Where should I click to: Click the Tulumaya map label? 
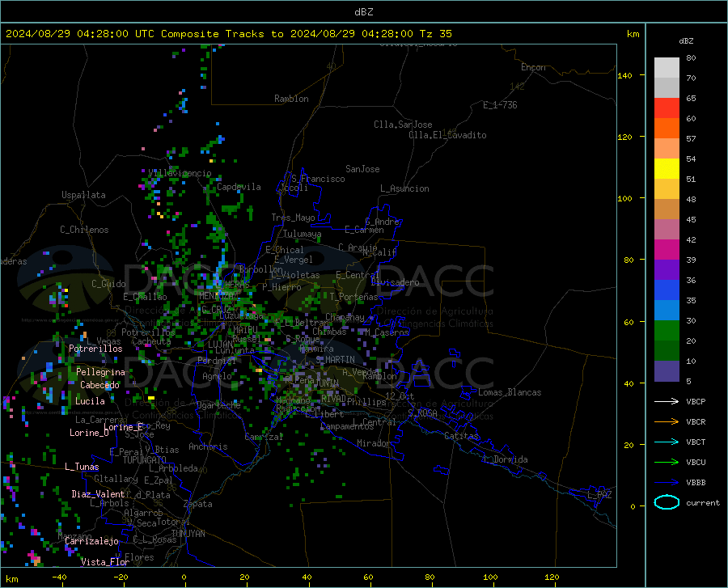pyautogui.click(x=303, y=234)
